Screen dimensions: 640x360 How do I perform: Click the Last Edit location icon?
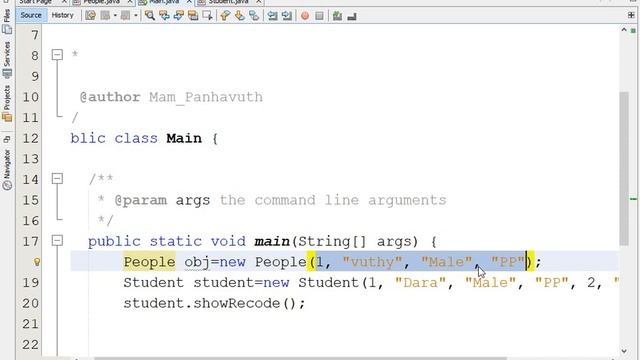click(x=90, y=16)
